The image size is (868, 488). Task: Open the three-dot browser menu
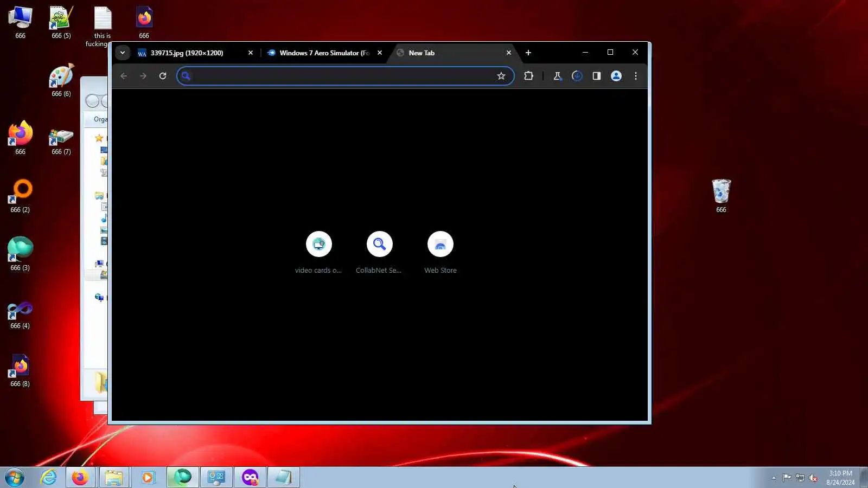pos(636,76)
